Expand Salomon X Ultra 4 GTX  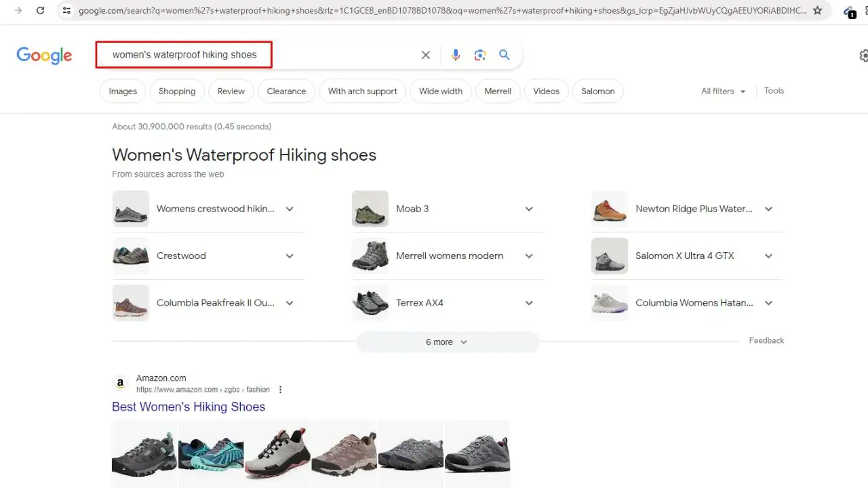coord(768,256)
